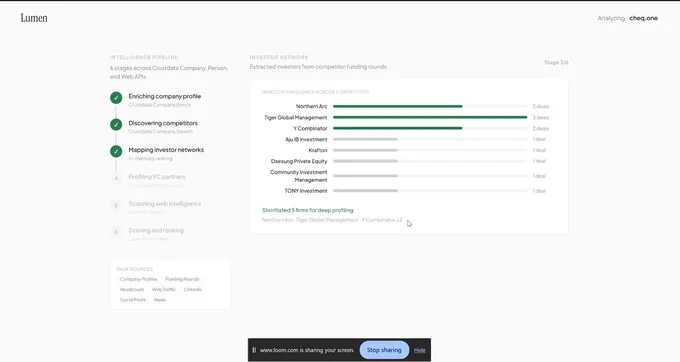680x362 pixels.
Task: Select the Scoring and ranking stage
Action: (156, 231)
